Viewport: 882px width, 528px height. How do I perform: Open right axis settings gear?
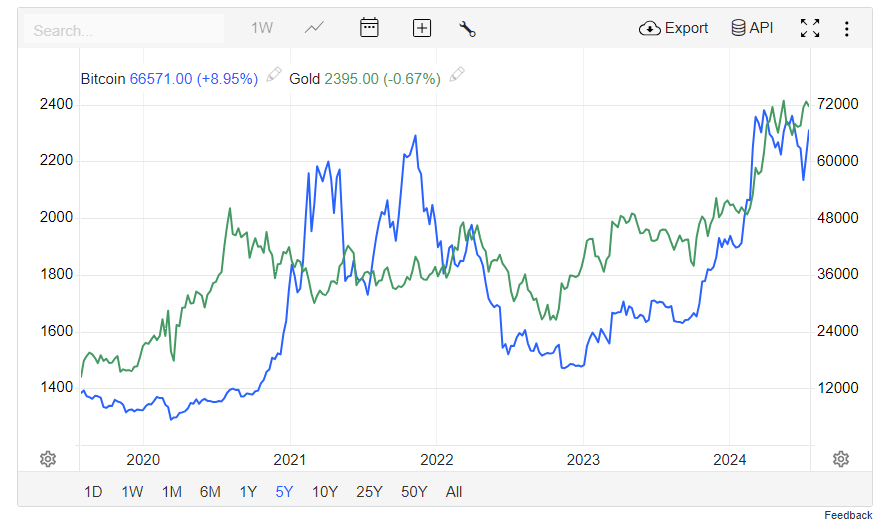click(x=841, y=459)
